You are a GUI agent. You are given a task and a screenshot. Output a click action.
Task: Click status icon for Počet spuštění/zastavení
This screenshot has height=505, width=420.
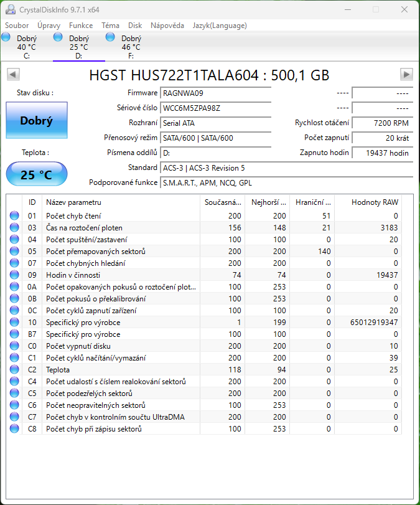click(14, 239)
